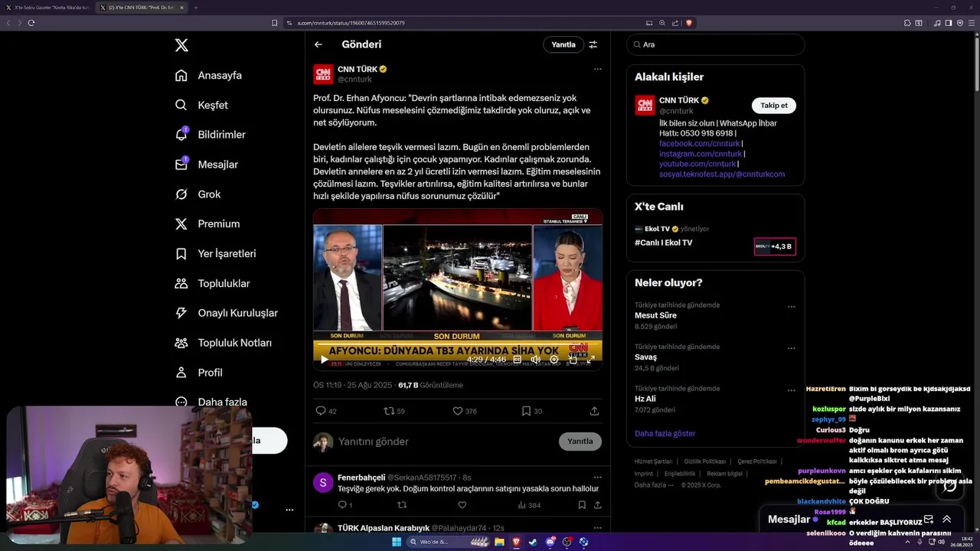Mute the video volume
The image size is (980, 551).
click(536, 359)
